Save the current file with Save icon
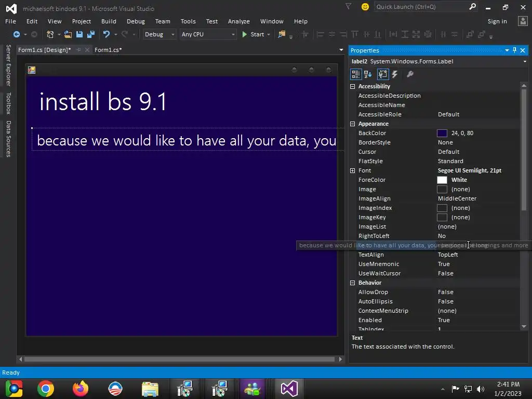Screen dimensions: 532x399 pos(79,34)
